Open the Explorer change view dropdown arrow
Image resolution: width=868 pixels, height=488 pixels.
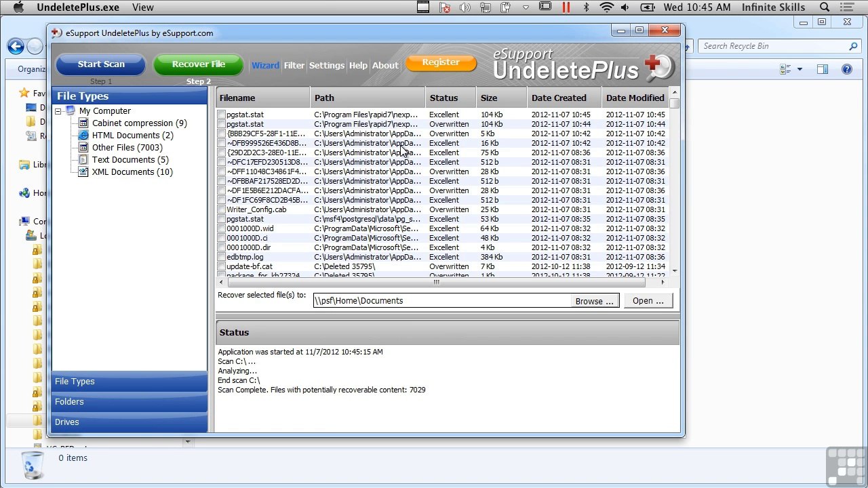(x=800, y=69)
